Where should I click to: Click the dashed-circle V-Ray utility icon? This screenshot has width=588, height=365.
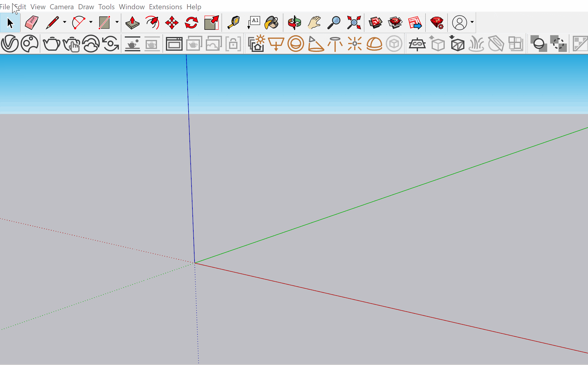pos(558,44)
